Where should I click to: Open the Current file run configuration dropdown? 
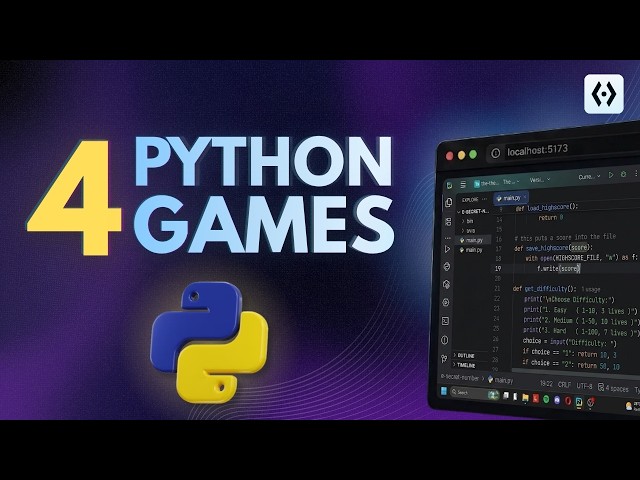[589, 177]
